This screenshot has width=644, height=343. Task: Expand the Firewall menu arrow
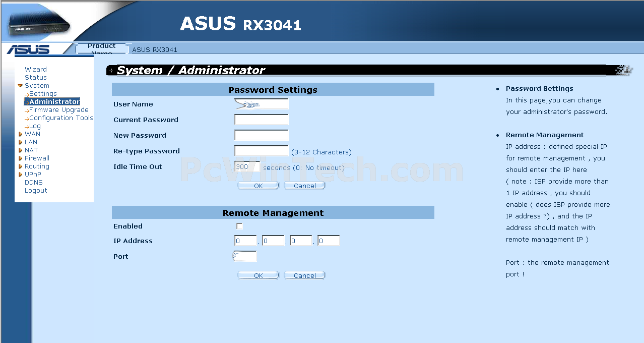click(x=20, y=158)
